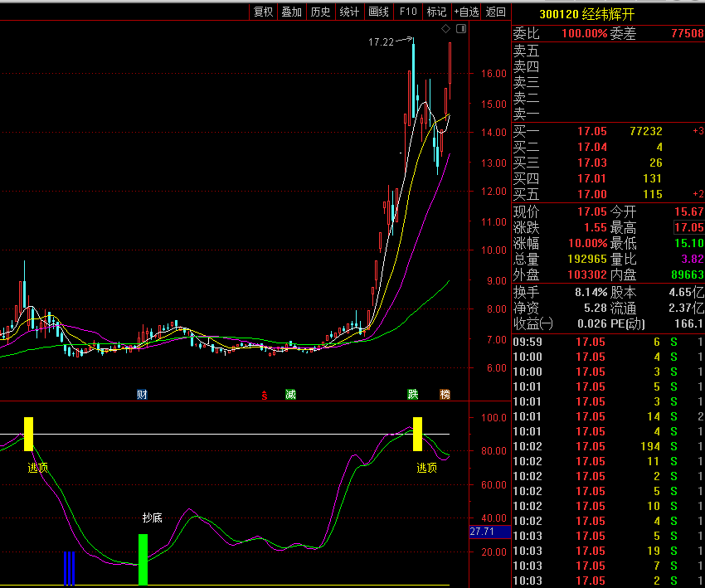This screenshot has width=705, height=588.
Task: Click stock title 300120 经纬辉开
Action: (x=586, y=14)
